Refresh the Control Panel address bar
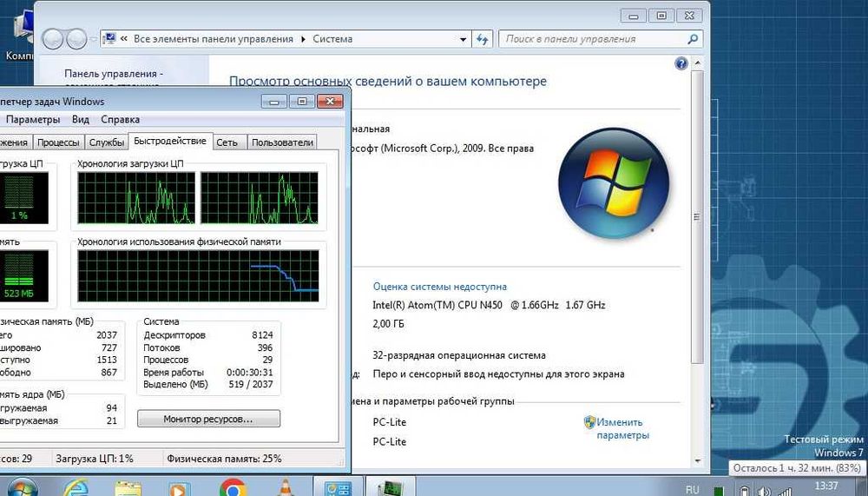The image size is (868, 496). coord(482,39)
